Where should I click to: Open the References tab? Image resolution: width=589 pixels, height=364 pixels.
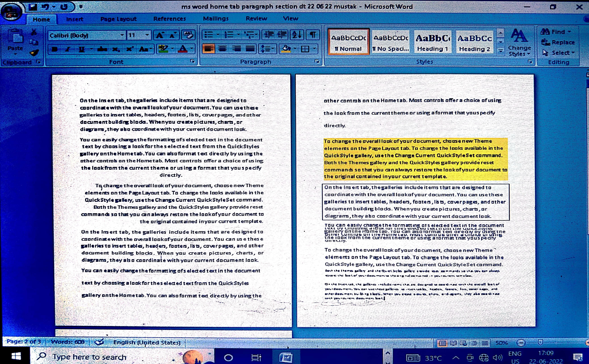pos(170,19)
